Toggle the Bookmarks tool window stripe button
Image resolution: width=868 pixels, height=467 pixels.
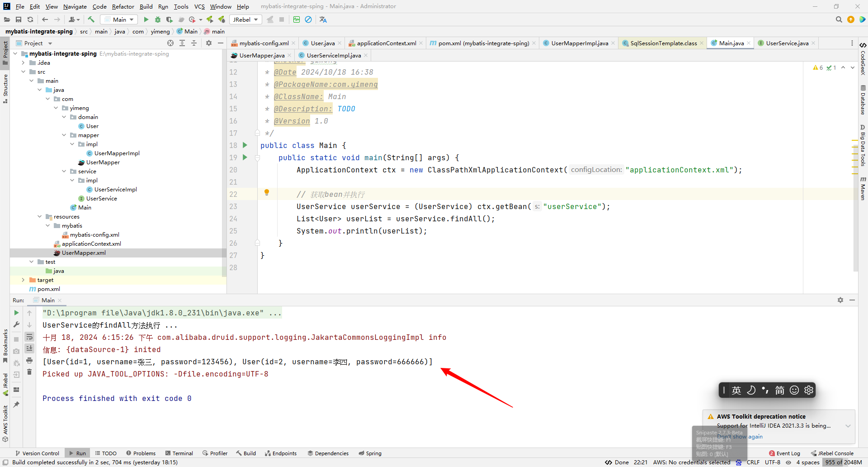point(5,346)
